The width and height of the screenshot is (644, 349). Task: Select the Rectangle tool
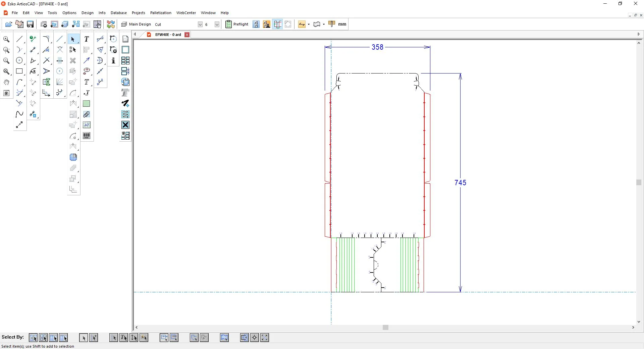pyautogui.click(x=19, y=71)
